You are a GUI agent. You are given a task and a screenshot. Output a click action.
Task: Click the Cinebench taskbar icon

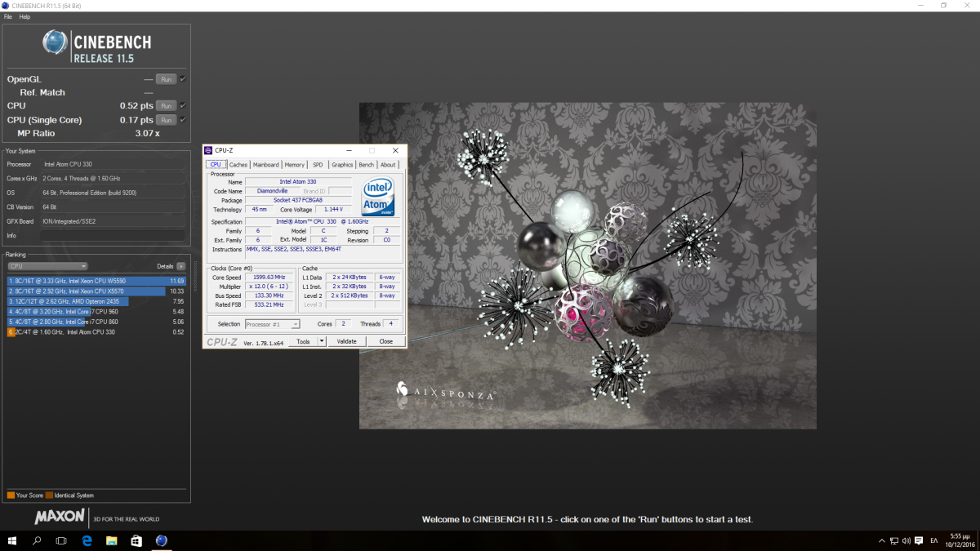(x=162, y=540)
